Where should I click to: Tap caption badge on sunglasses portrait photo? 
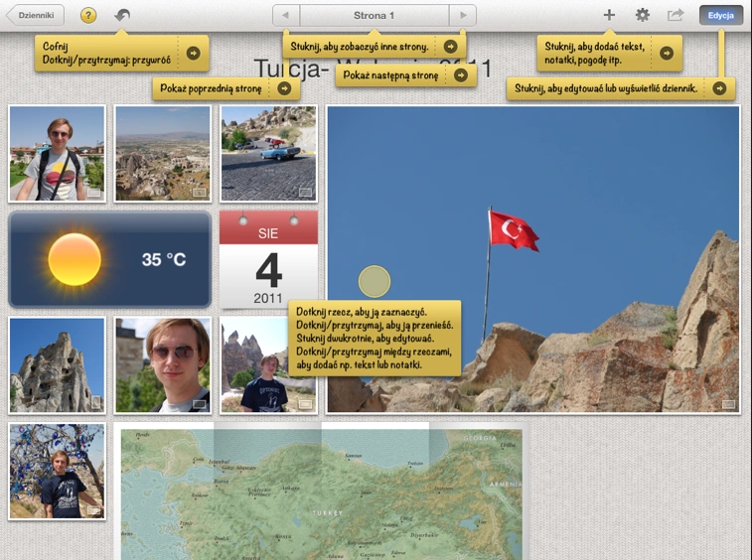199,404
